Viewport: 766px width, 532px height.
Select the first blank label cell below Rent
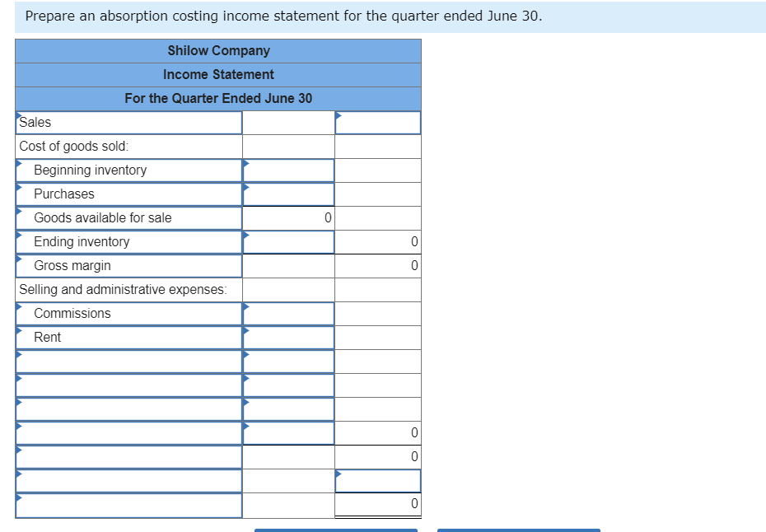point(128,361)
